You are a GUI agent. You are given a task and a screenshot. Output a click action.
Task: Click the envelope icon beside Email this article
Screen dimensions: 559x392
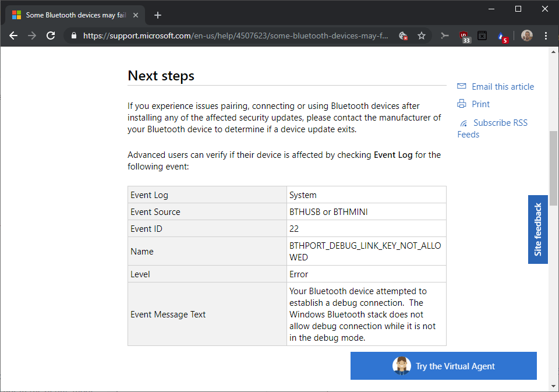462,86
